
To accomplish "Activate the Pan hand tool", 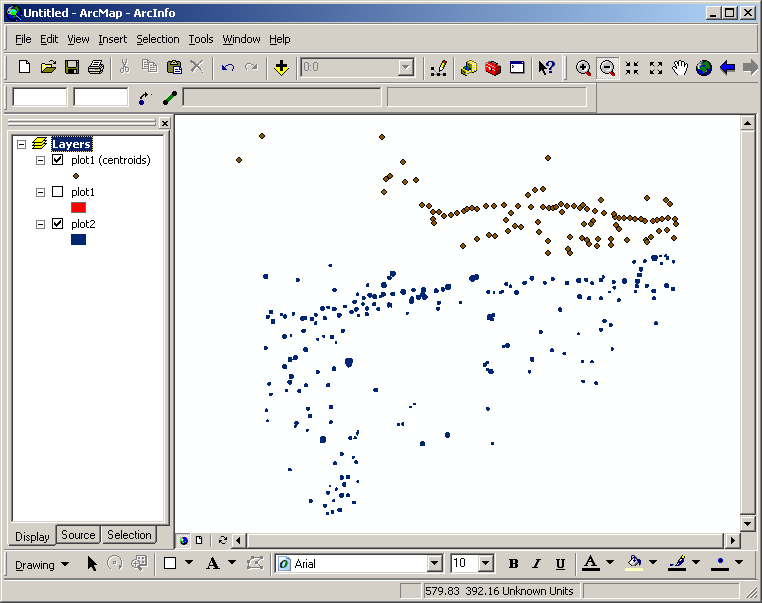I will (x=680, y=68).
